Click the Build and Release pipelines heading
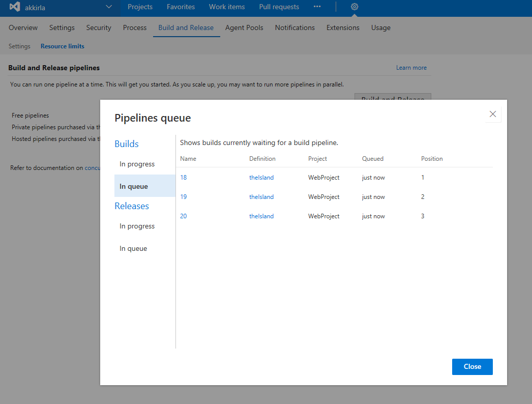532x404 pixels. 54,68
